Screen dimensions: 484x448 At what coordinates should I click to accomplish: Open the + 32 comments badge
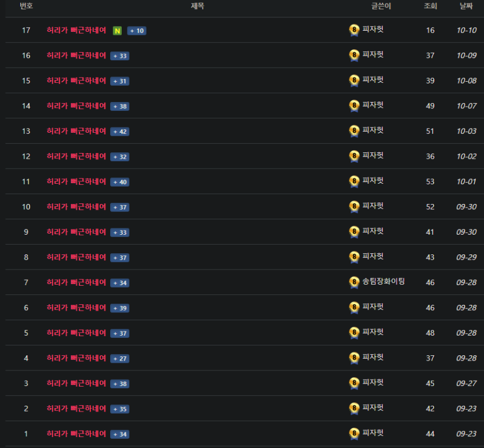click(x=120, y=156)
